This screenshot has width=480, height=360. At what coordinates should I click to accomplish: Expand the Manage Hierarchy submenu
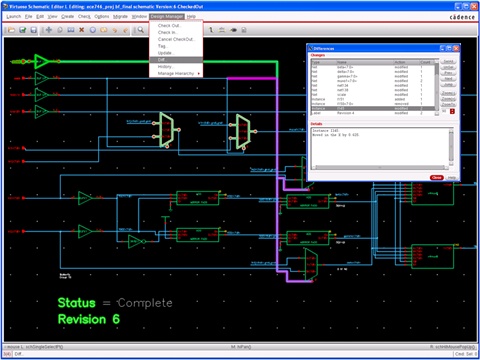(176, 73)
